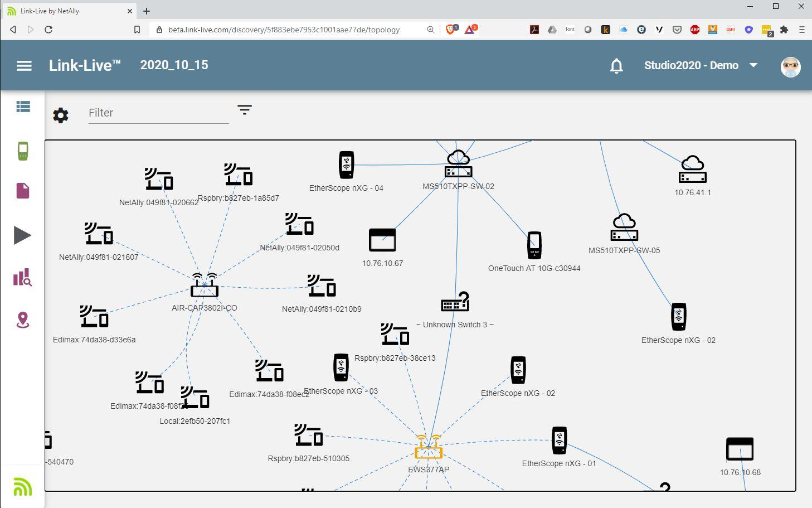This screenshot has width=812, height=508.
Task: Select the EtherScope nXG - 01 device
Action: (559, 441)
